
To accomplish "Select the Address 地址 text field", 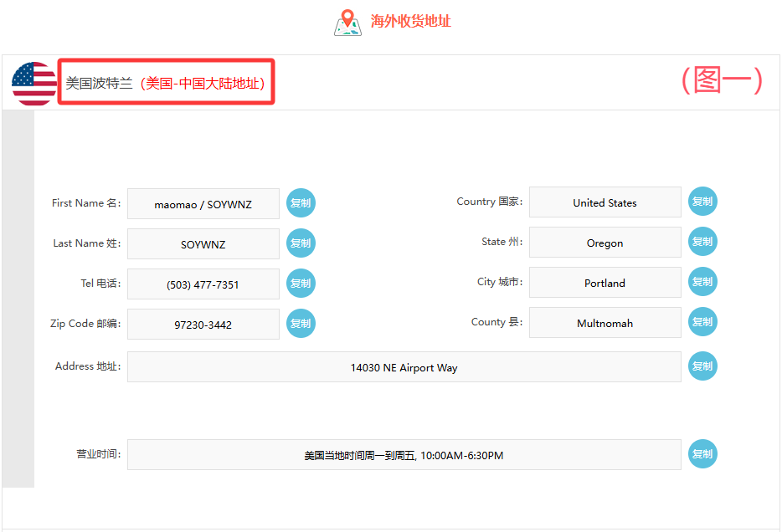I will point(404,367).
